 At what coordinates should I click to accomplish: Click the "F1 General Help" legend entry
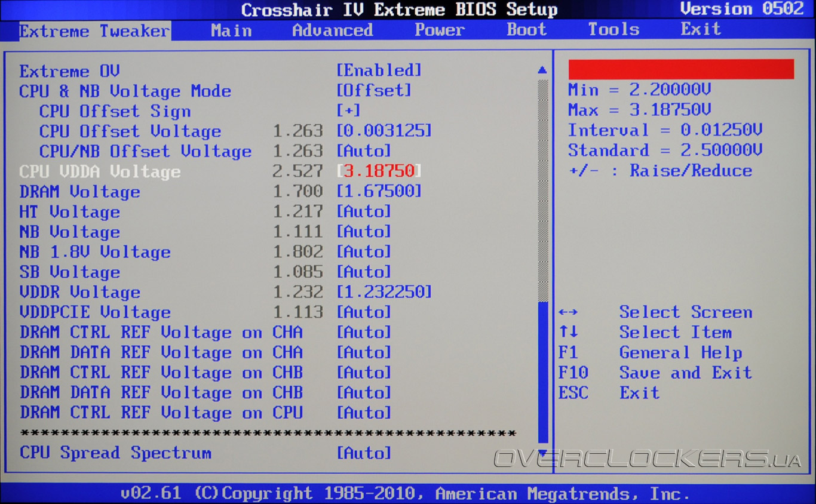(651, 353)
